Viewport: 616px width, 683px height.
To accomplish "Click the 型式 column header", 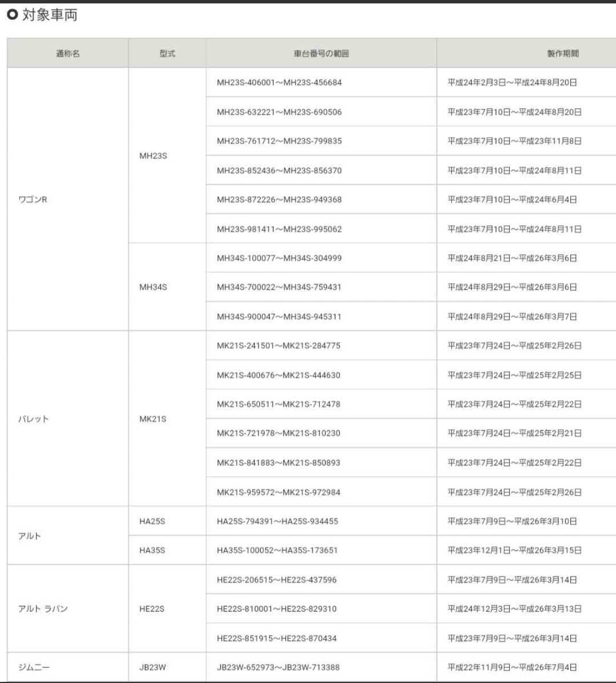I will 167,53.
